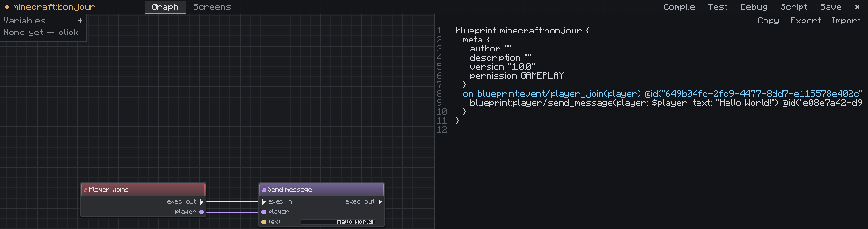Export the blueprint script
This screenshot has width=868, height=229.
(x=805, y=20)
